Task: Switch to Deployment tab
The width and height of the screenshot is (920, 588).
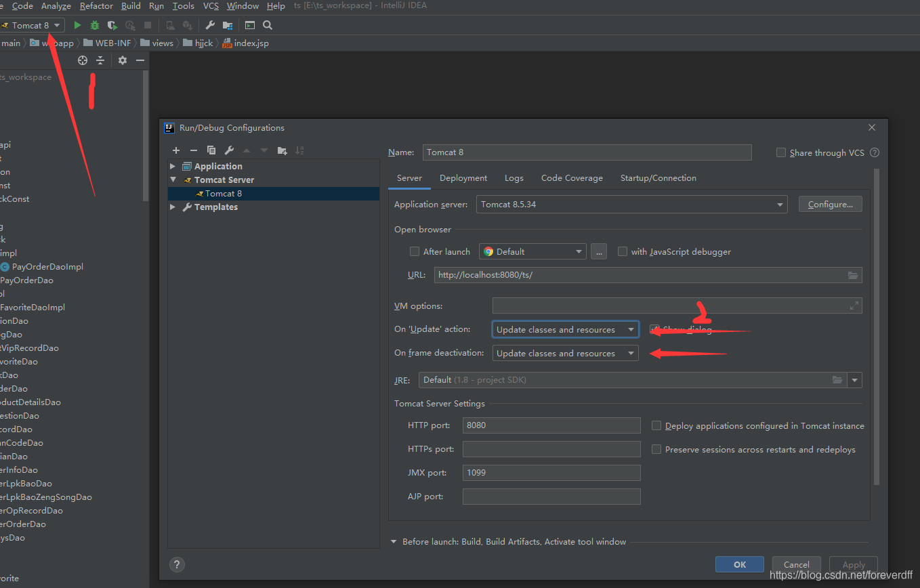Action: tap(463, 178)
